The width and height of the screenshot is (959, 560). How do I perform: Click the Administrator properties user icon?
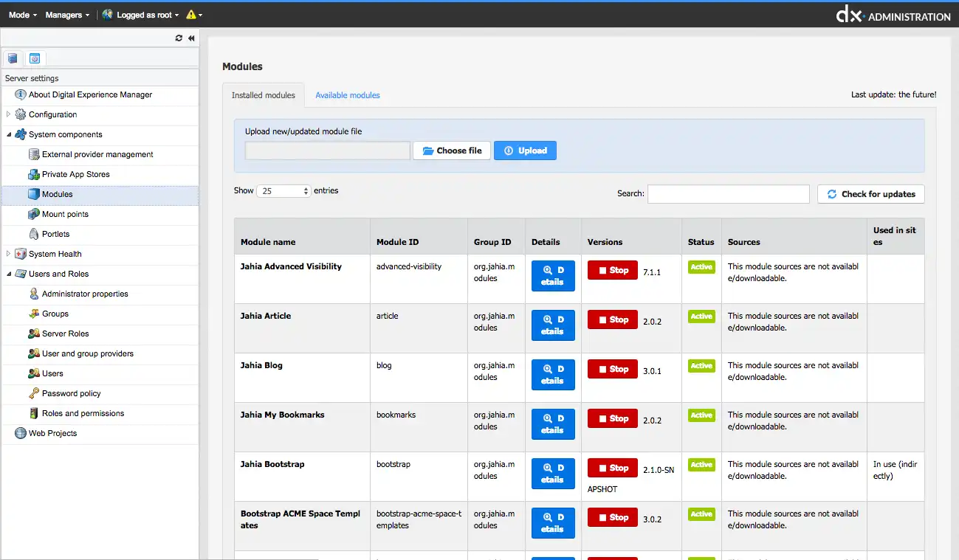(34, 294)
